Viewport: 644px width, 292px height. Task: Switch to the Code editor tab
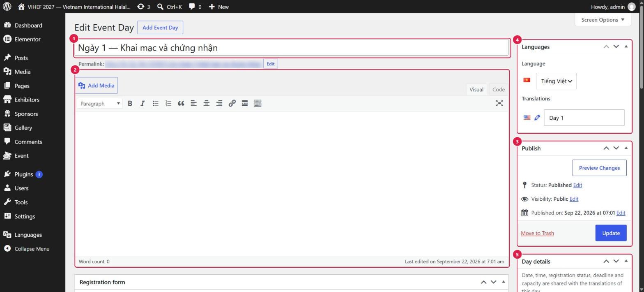[498, 90]
